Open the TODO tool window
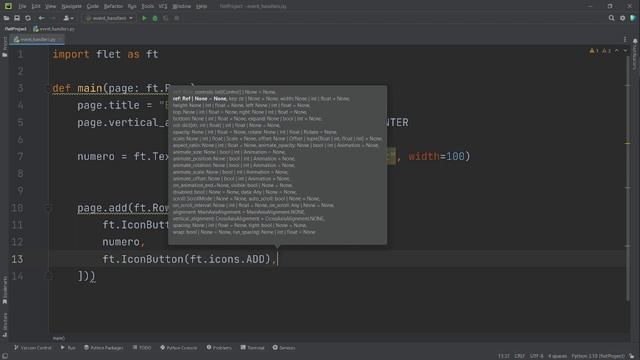This screenshot has width=640, height=360. [x=142, y=348]
